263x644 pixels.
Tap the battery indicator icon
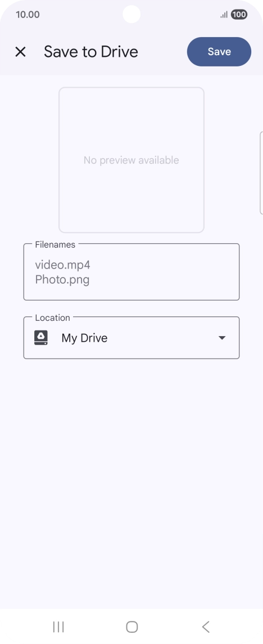(239, 15)
